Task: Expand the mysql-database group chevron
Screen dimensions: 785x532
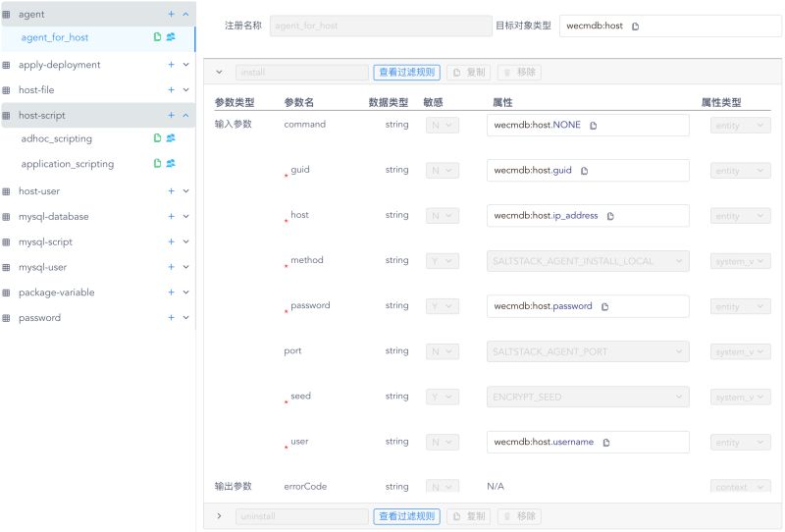Action: click(x=185, y=216)
